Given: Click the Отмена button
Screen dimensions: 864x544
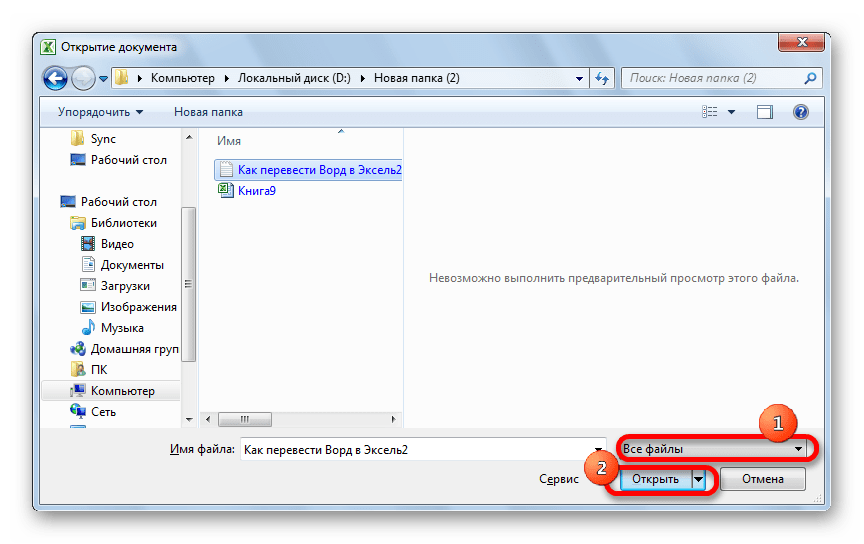Looking at the screenshot, I should click(763, 479).
